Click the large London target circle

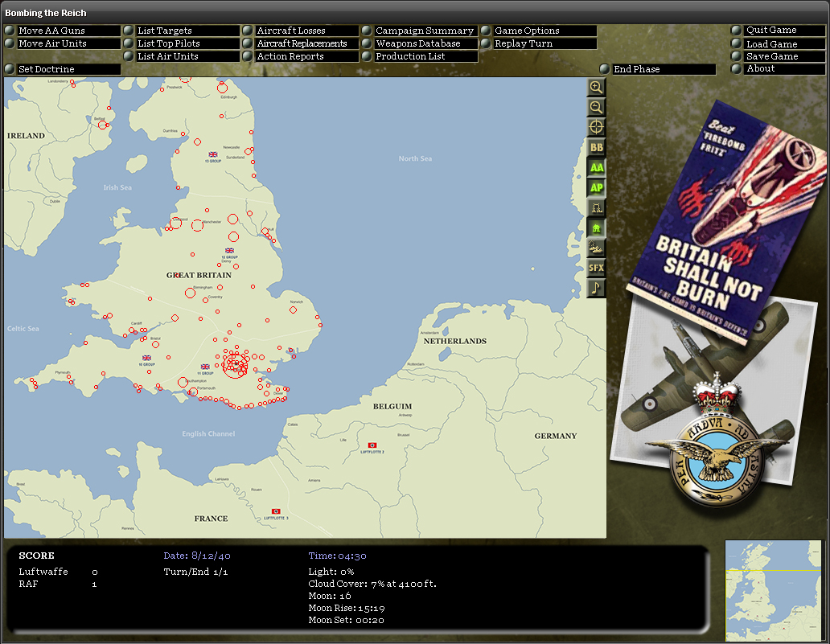(x=235, y=365)
